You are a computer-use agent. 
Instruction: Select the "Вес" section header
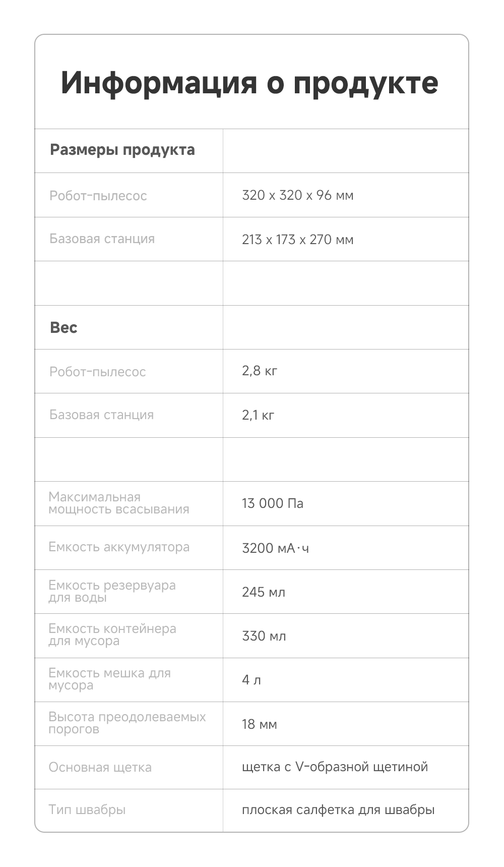[64, 327]
